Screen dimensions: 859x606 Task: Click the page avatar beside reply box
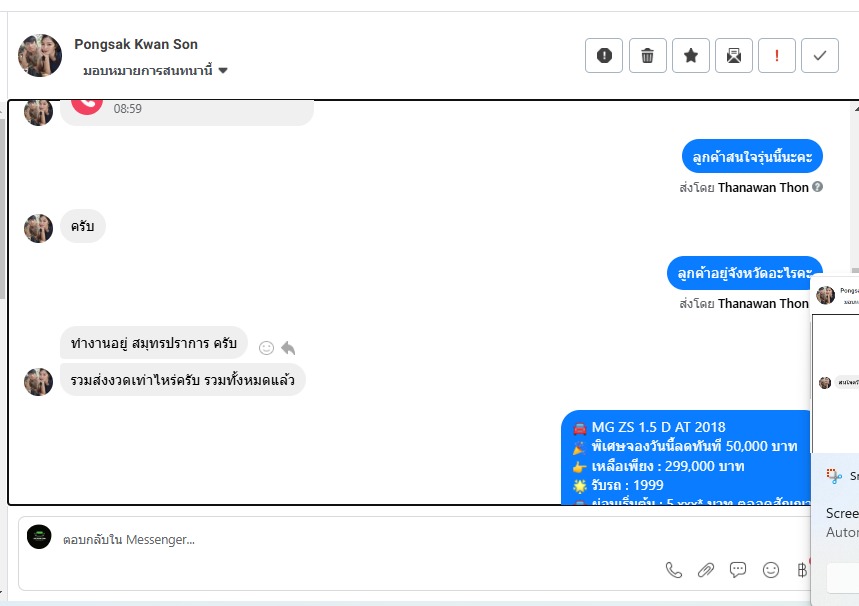39,537
